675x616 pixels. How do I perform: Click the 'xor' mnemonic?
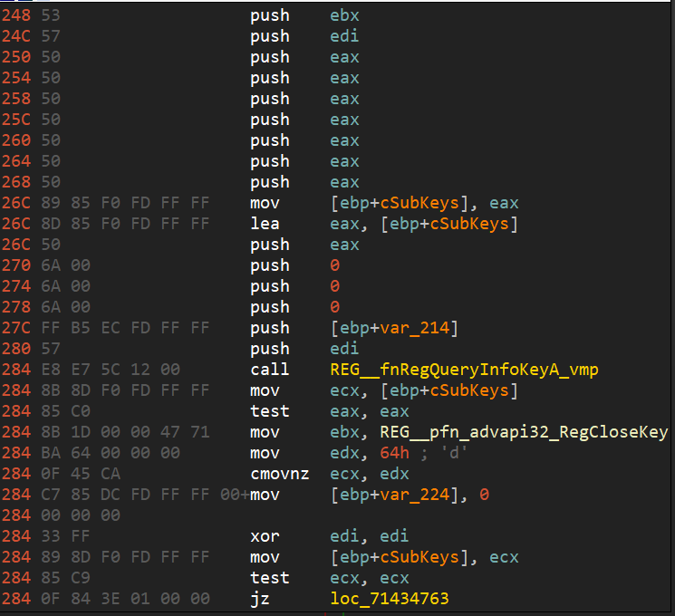point(265,536)
